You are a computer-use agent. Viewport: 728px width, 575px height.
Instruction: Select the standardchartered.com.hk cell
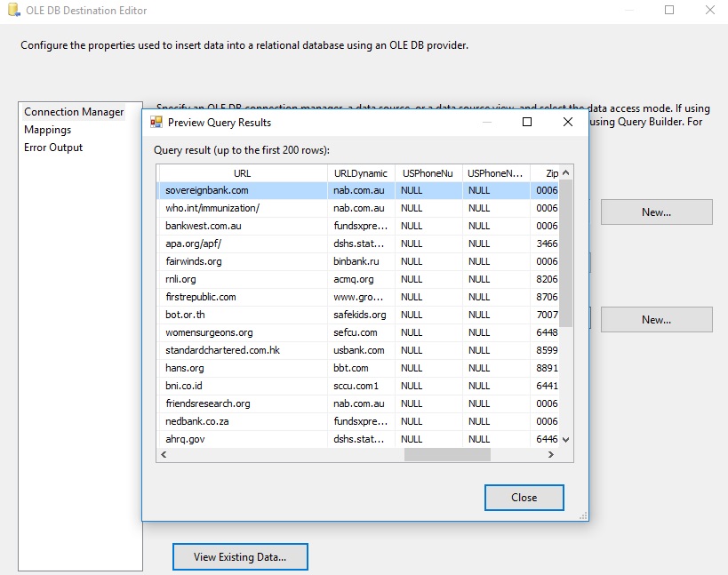243,350
